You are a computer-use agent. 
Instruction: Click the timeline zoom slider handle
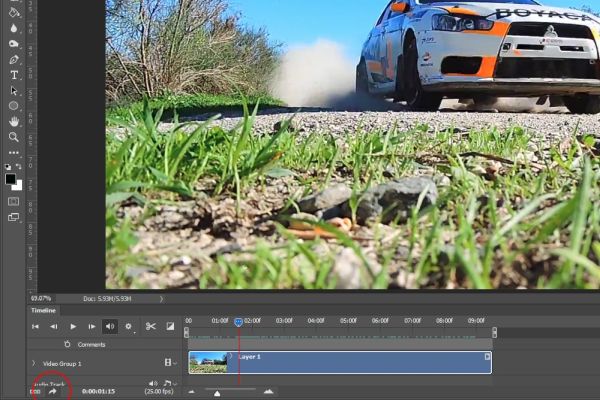(217, 393)
